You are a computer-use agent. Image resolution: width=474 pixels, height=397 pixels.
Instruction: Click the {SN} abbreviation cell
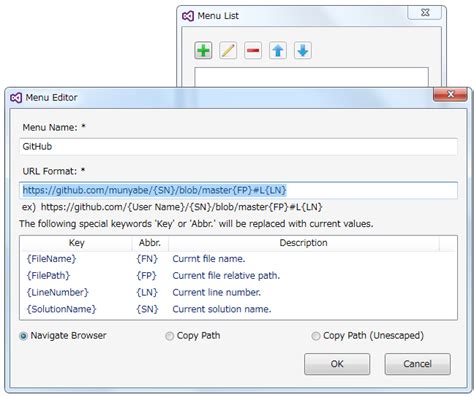(x=147, y=309)
